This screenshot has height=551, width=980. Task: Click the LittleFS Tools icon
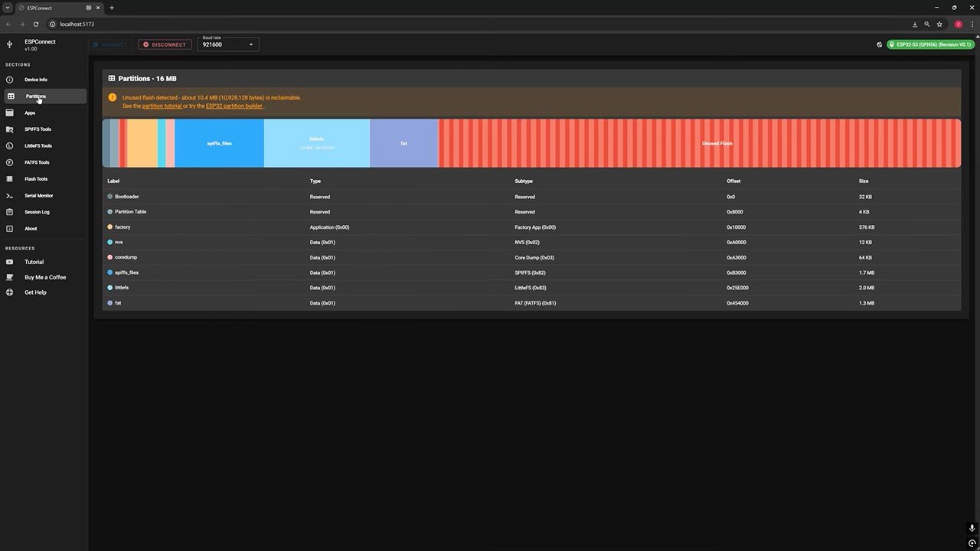point(10,145)
